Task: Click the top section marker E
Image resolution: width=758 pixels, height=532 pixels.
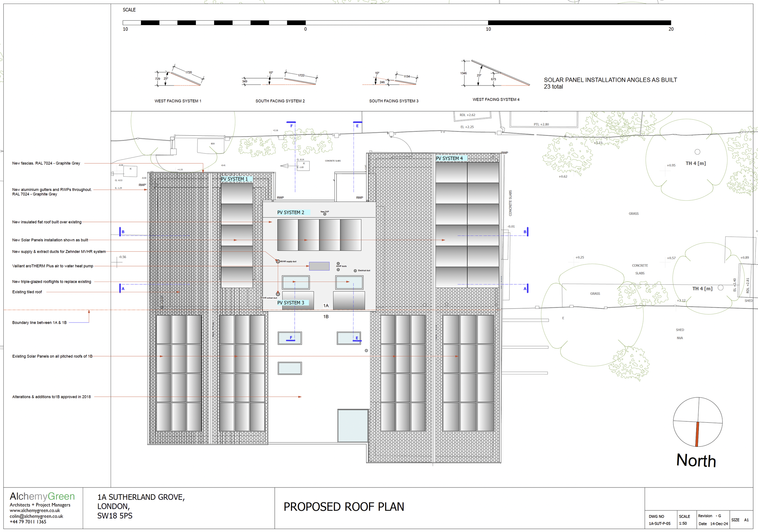Action: [x=357, y=125]
